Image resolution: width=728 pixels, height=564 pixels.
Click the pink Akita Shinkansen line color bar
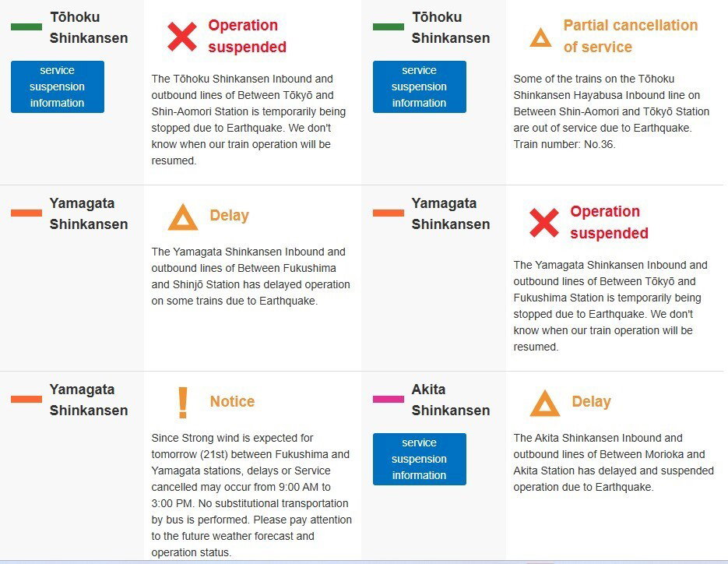(x=388, y=400)
